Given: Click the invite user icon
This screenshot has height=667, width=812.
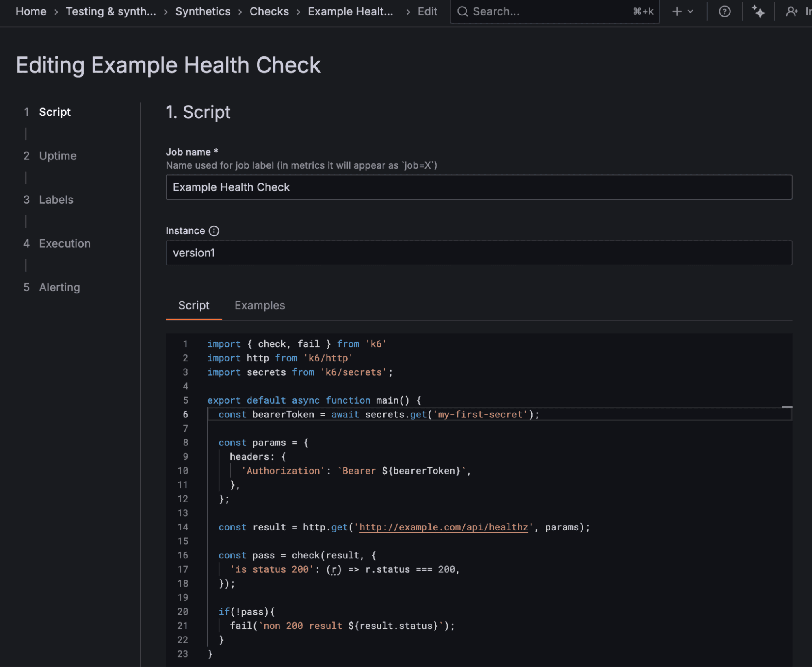Looking at the screenshot, I should 791,11.
